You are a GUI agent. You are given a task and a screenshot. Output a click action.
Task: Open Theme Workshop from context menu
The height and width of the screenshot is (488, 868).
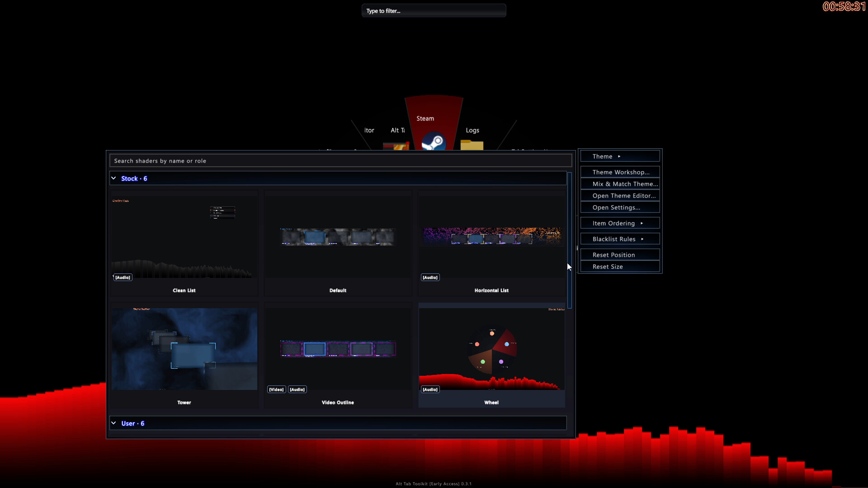click(620, 172)
